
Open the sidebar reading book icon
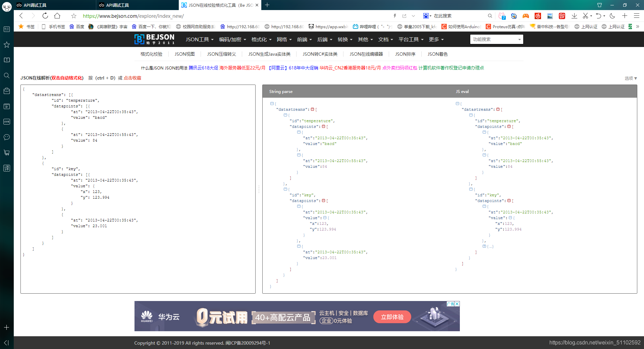click(6, 60)
